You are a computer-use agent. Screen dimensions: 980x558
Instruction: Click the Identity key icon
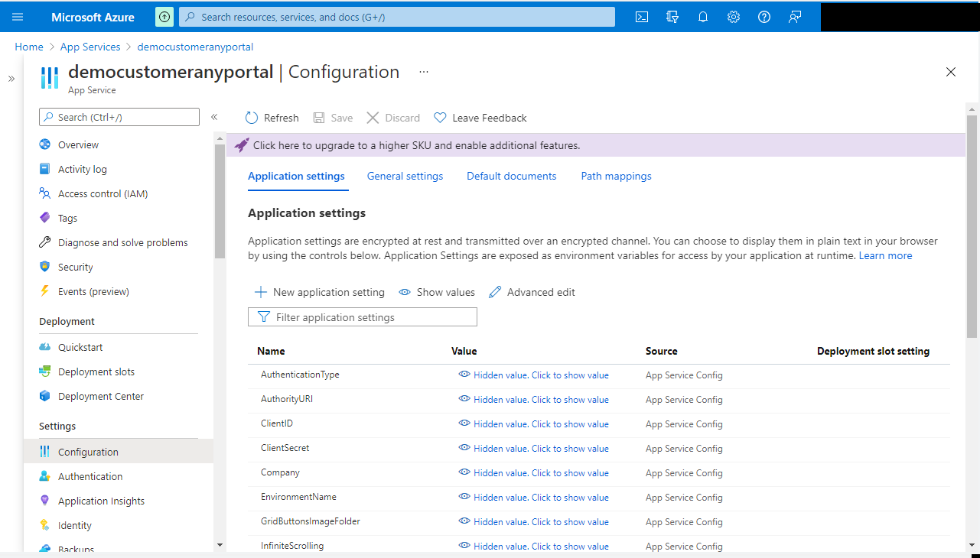coord(45,525)
